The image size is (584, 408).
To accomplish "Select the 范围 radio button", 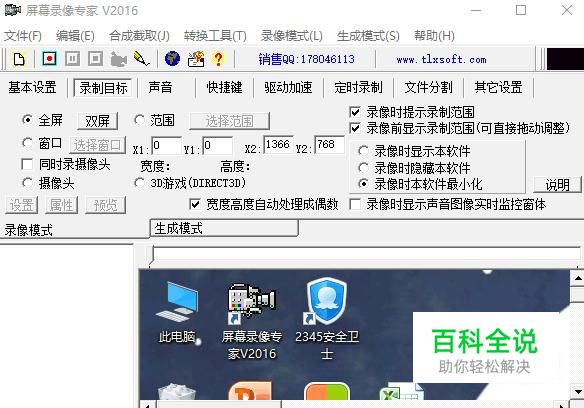I will [x=139, y=120].
